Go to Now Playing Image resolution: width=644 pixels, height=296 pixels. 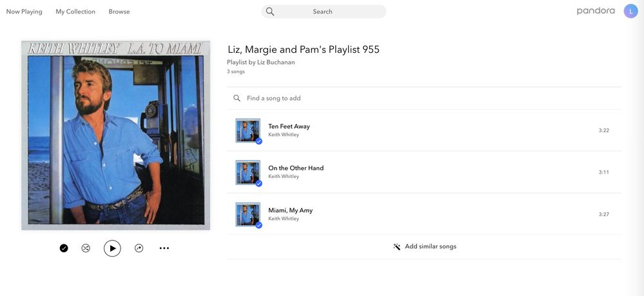pyautogui.click(x=24, y=12)
